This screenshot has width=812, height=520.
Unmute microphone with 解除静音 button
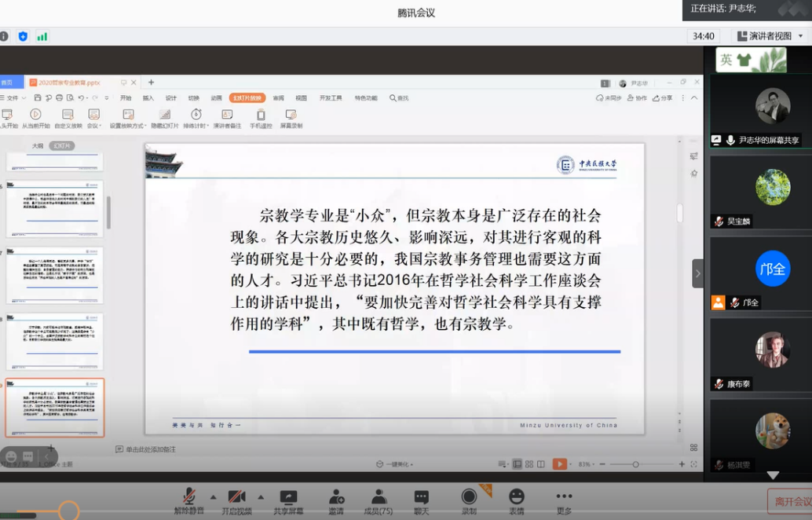coord(188,500)
